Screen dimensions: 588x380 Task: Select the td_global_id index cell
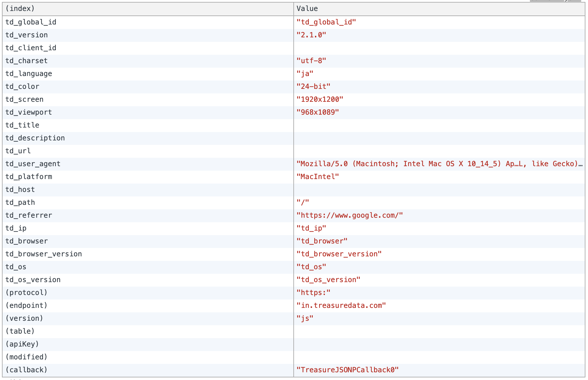pyautogui.click(x=148, y=22)
